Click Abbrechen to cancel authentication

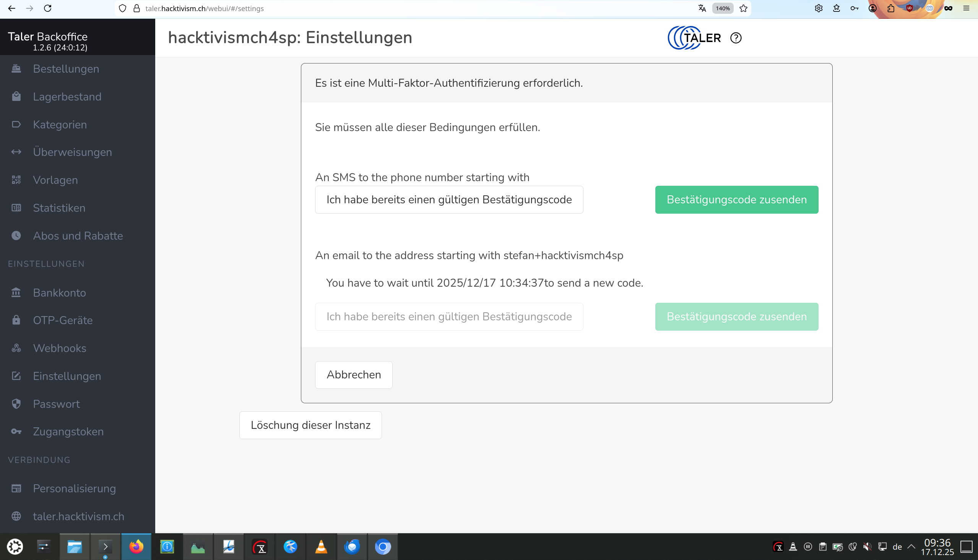pyautogui.click(x=353, y=375)
